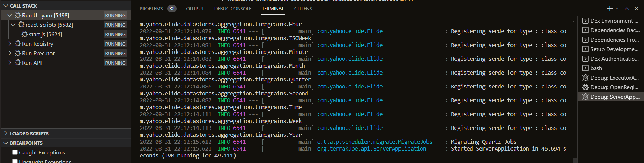This screenshot has height=163, width=644.
Task: Expand the Run Registry session
Action: (x=10, y=44)
